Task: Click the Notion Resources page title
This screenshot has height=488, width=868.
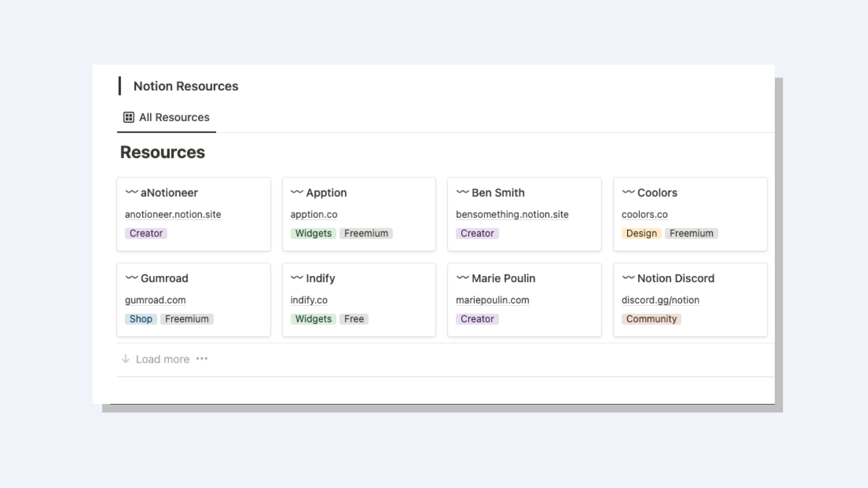Action: [x=186, y=86]
